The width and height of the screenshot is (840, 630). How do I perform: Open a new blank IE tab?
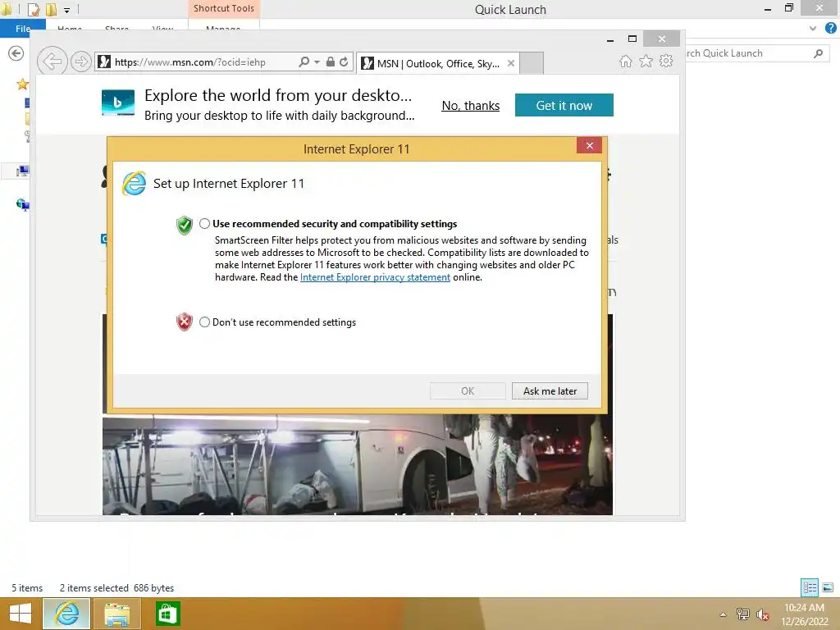(x=532, y=63)
